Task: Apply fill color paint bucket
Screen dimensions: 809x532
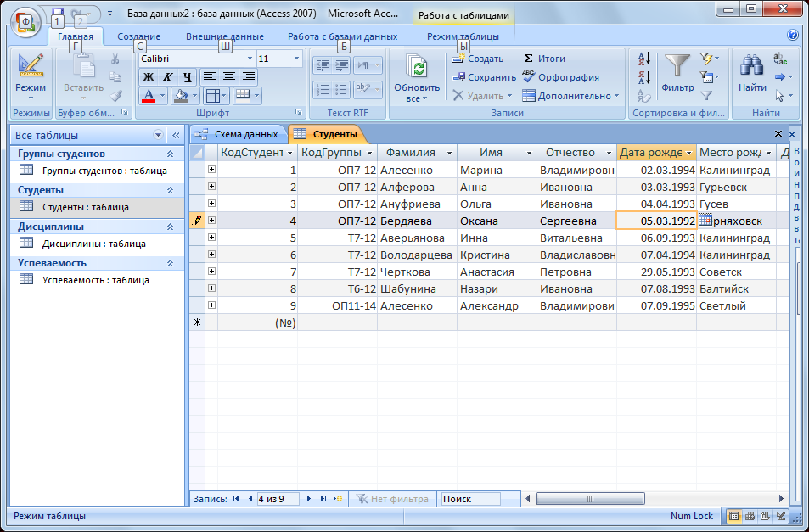Action: pos(181,96)
